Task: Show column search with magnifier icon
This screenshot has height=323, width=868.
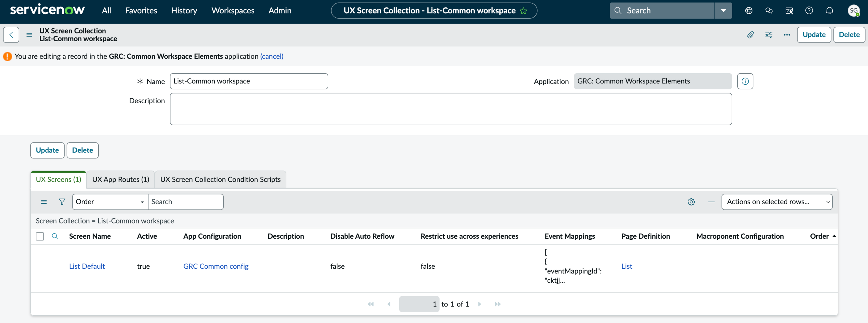Action: click(55, 236)
